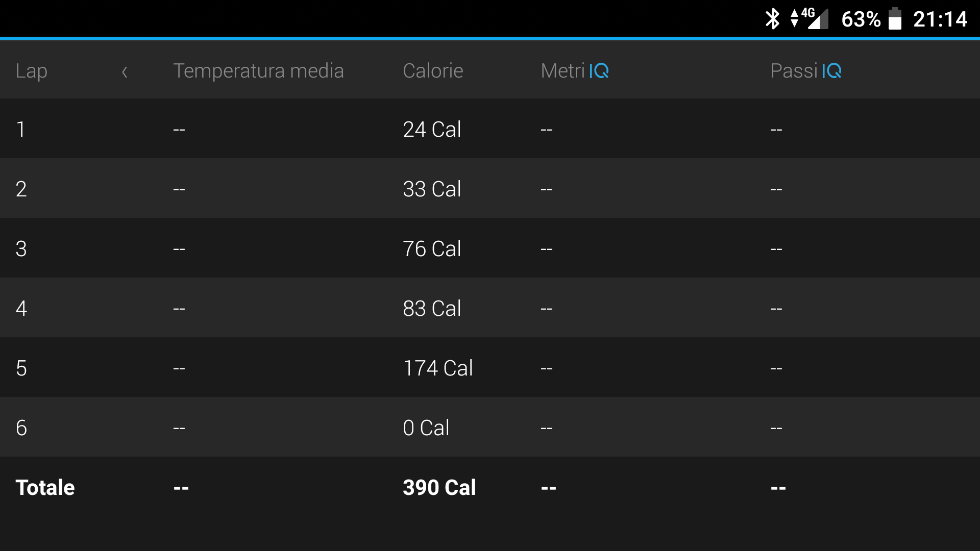Screen dimensions: 980x551
Task: Tap the Metri column header label
Action: click(562, 71)
